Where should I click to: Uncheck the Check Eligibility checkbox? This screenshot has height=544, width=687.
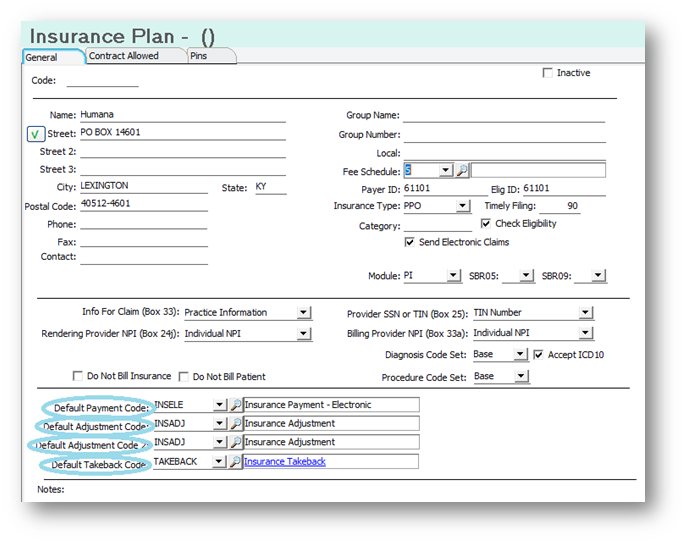click(x=486, y=224)
